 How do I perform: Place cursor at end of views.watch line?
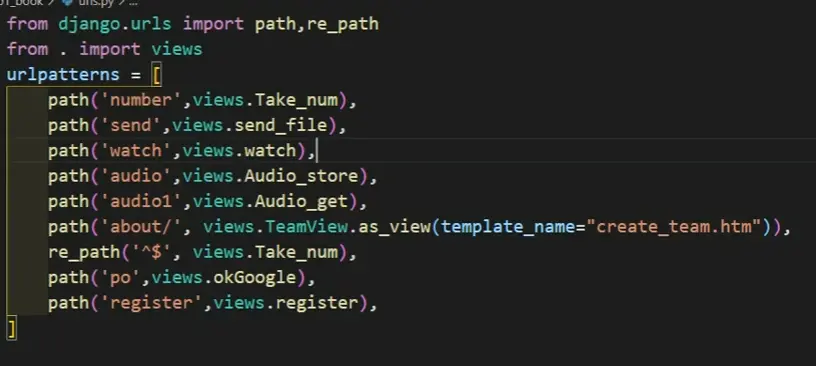coord(316,151)
